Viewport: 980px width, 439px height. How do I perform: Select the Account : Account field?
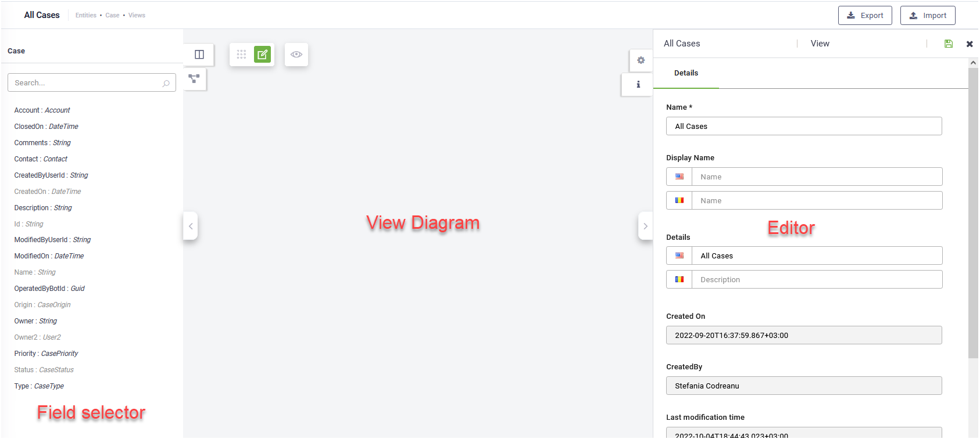coord(42,110)
